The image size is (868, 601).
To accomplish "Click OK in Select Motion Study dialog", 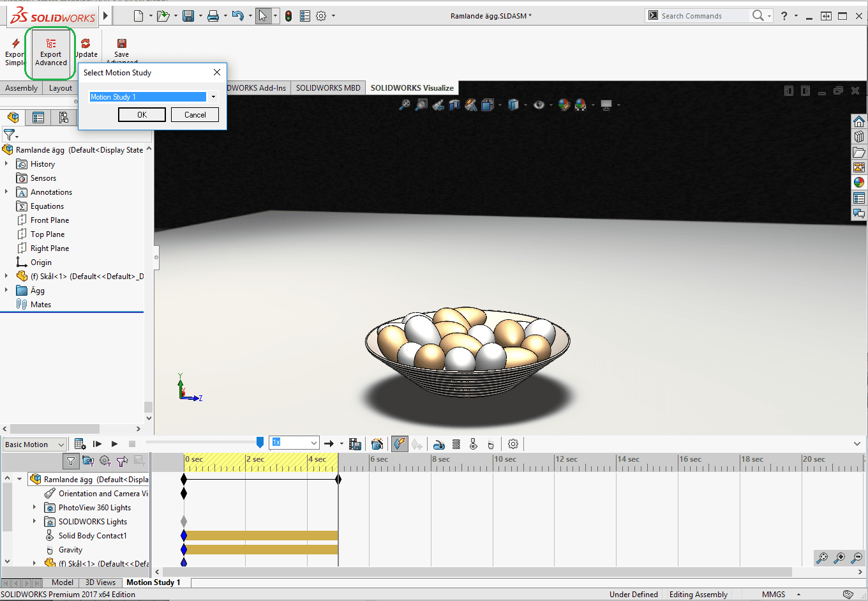I will [x=142, y=115].
